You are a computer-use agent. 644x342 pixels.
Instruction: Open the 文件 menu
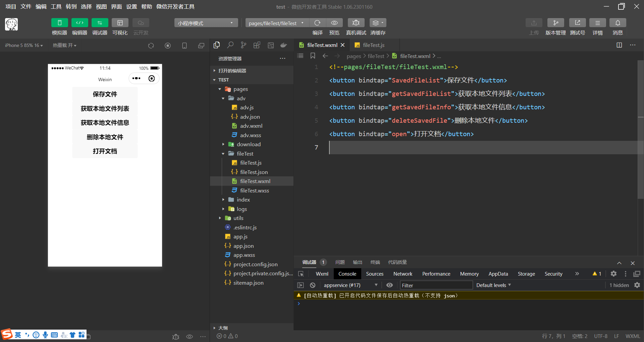pos(26,6)
